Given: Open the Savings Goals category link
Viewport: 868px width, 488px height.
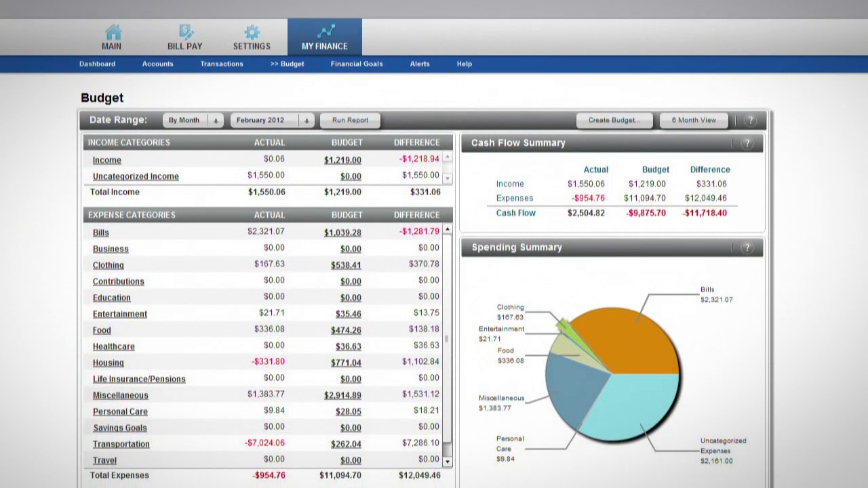Looking at the screenshot, I should 120,428.
